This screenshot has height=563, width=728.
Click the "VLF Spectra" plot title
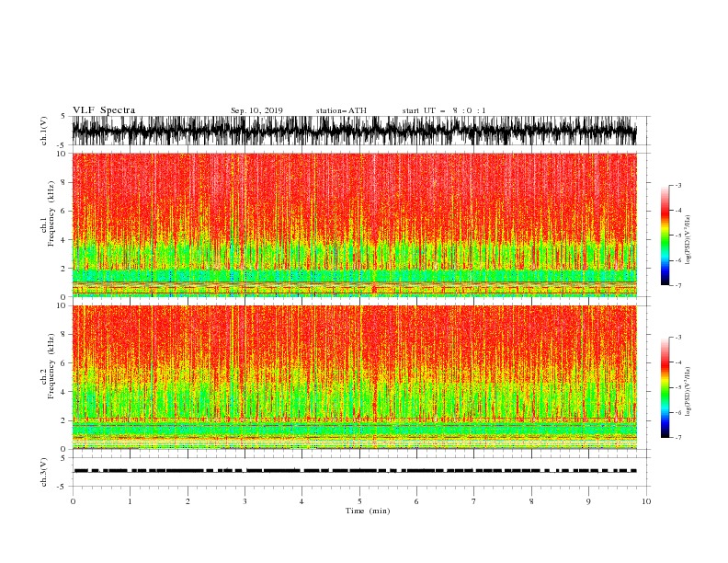pos(104,110)
